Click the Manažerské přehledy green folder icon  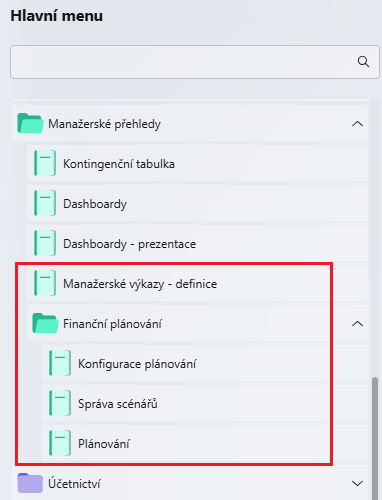click(30, 123)
